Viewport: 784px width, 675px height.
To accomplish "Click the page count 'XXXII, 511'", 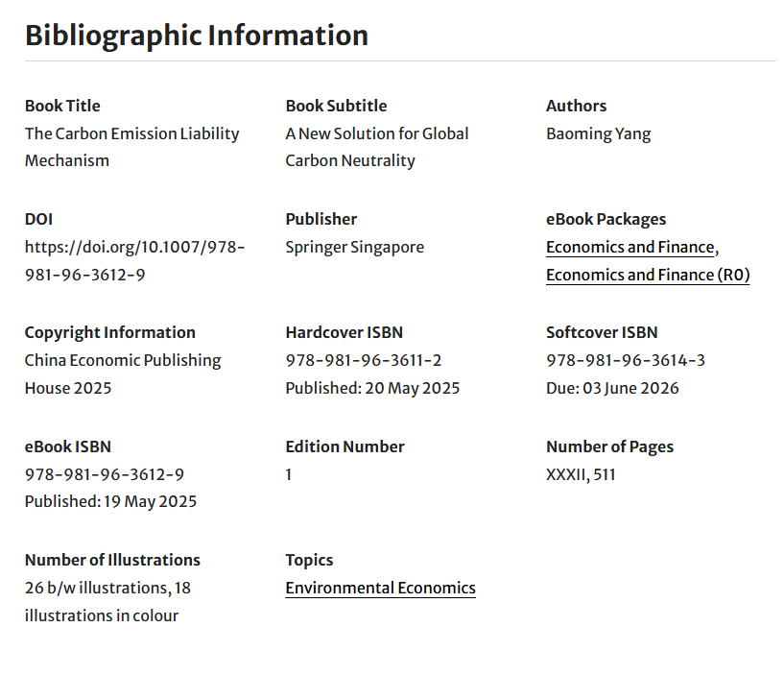I will tap(581, 474).
